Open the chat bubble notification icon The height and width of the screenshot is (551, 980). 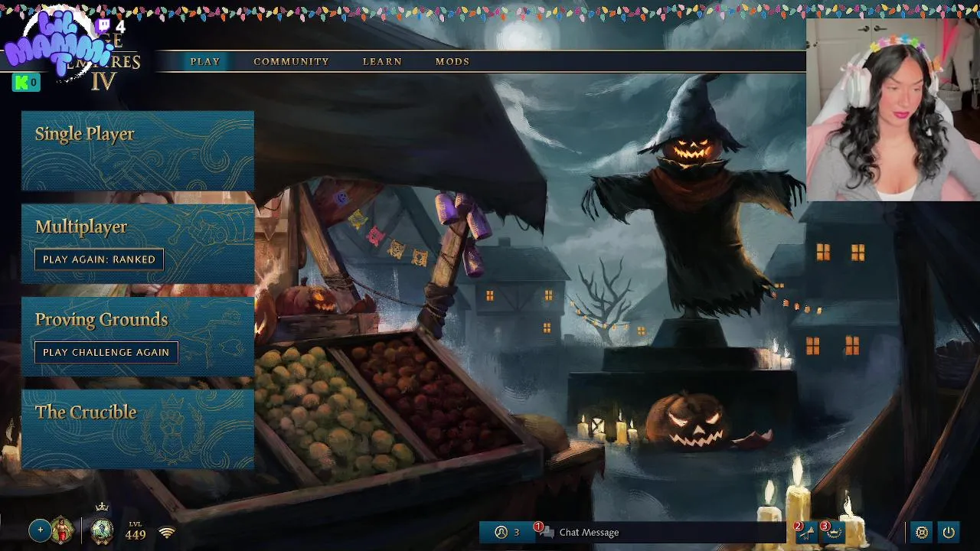[544, 531]
